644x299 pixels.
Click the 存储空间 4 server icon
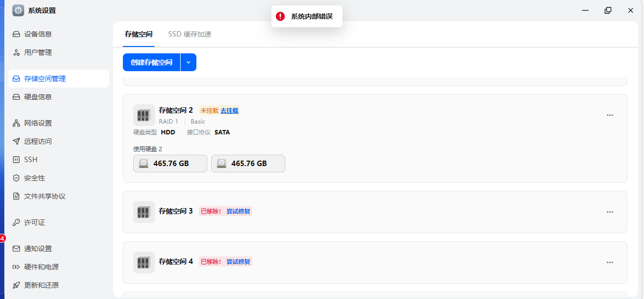tap(144, 262)
